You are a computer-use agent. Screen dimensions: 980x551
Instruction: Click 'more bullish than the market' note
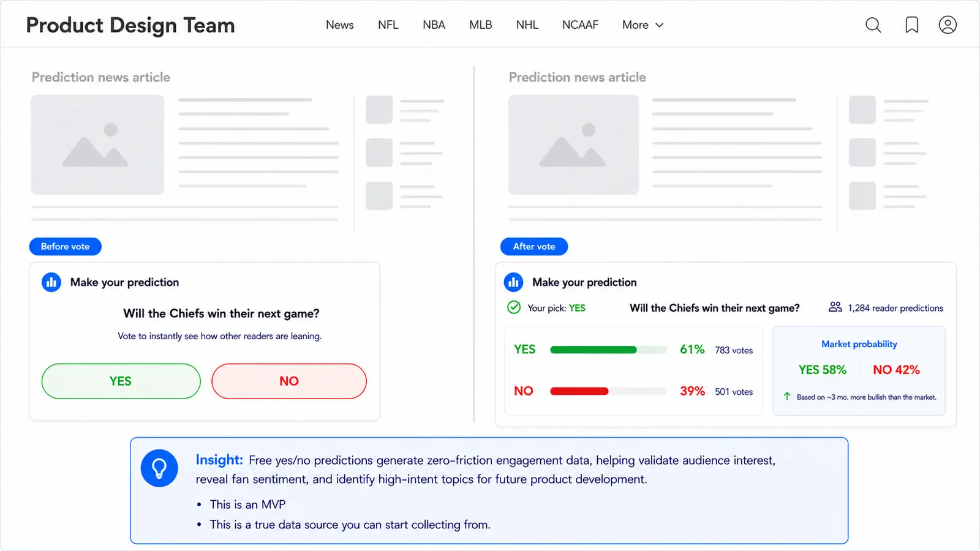coord(866,397)
